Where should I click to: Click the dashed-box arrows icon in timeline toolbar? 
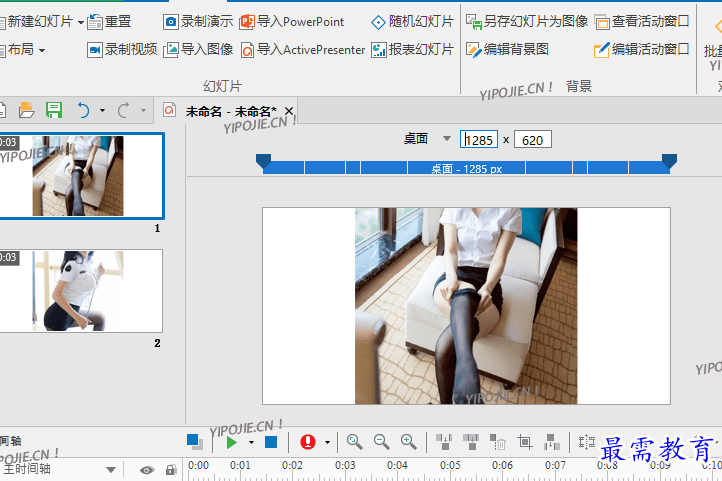pyautogui.click(x=587, y=442)
